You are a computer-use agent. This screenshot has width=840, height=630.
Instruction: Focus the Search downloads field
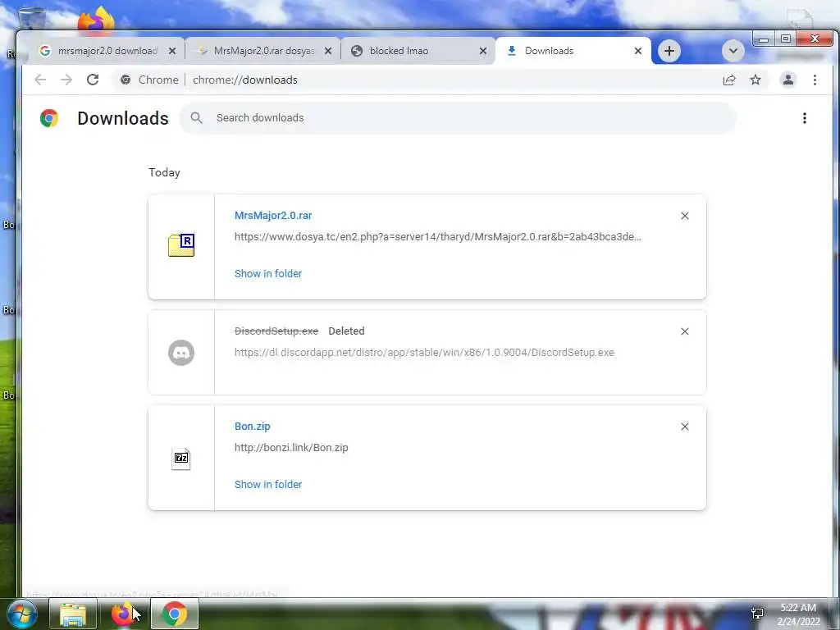click(458, 118)
